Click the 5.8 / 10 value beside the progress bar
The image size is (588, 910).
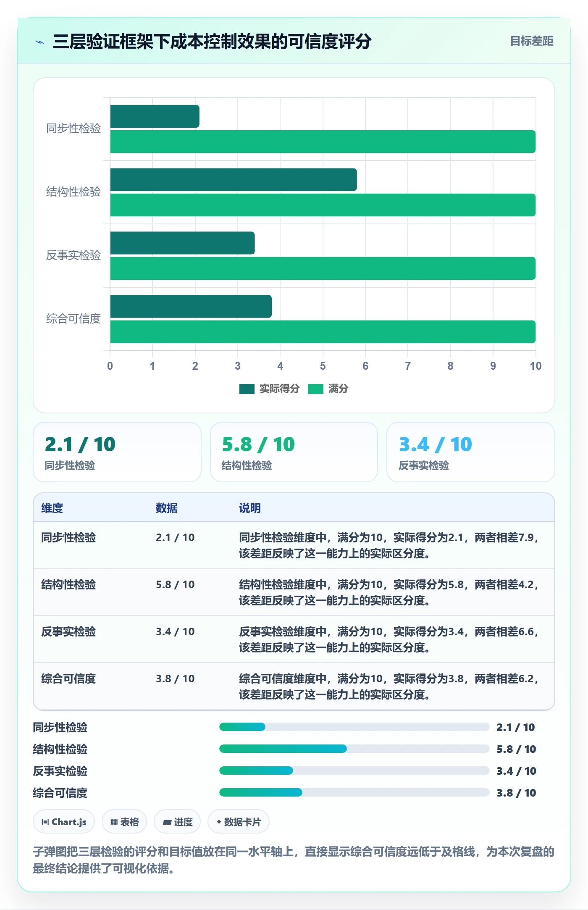point(516,749)
